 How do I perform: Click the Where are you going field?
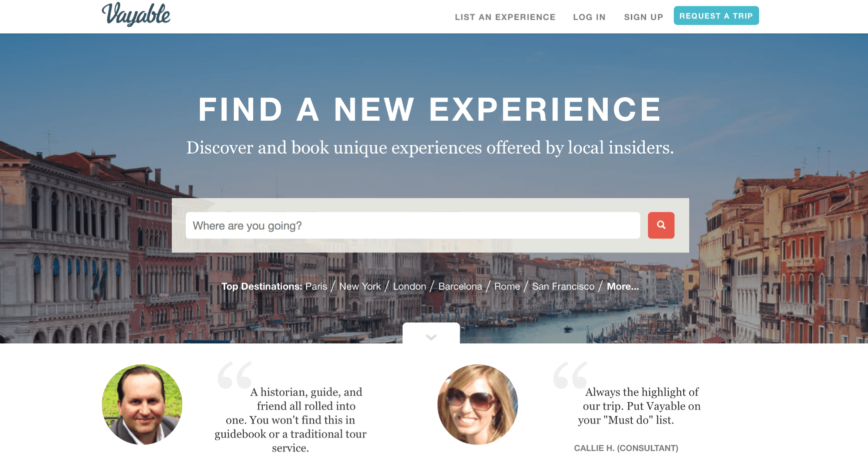coord(413,226)
